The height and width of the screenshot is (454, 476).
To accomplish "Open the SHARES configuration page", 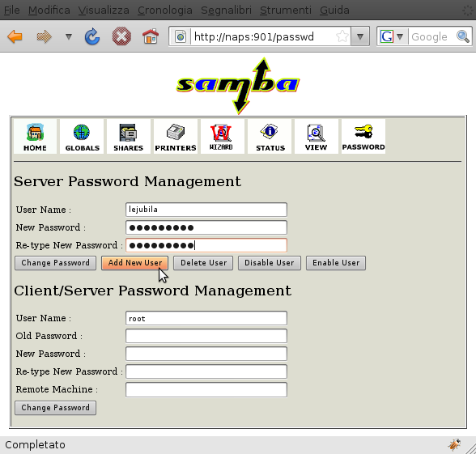I will click(129, 136).
